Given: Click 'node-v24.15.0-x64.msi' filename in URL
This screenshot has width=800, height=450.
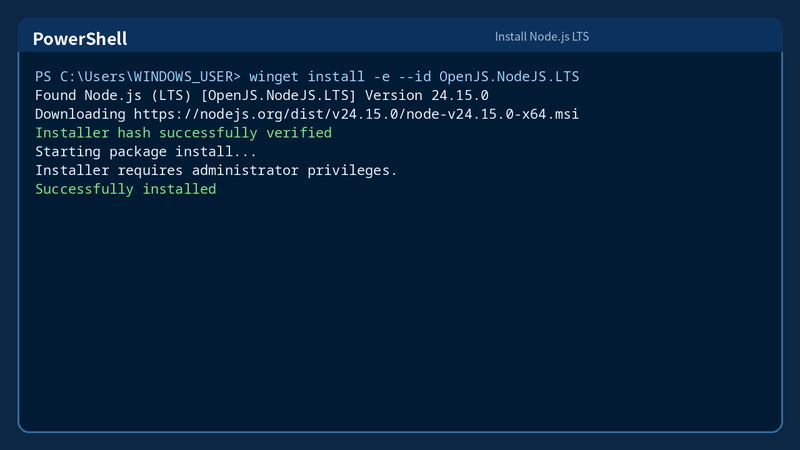Looking at the screenshot, I should point(492,114).
